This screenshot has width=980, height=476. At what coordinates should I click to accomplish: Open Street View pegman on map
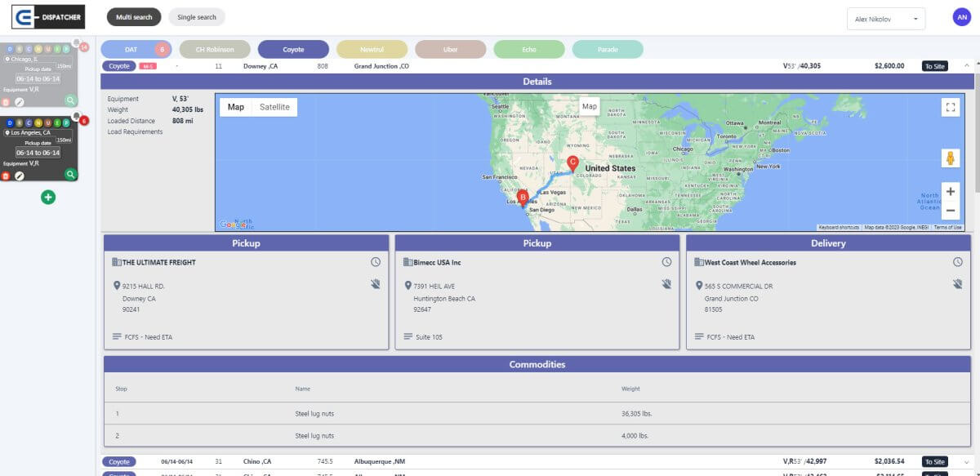click(x=950, y=158)
